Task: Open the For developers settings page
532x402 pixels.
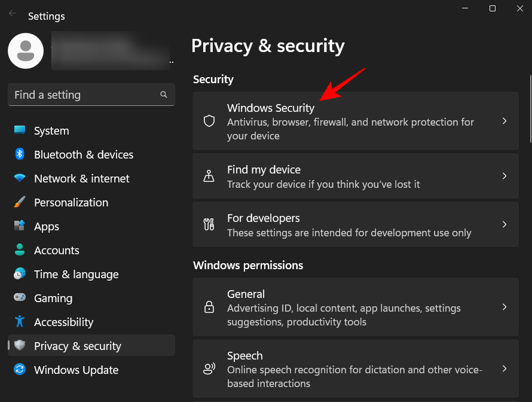Action: (x=356, y=224)
